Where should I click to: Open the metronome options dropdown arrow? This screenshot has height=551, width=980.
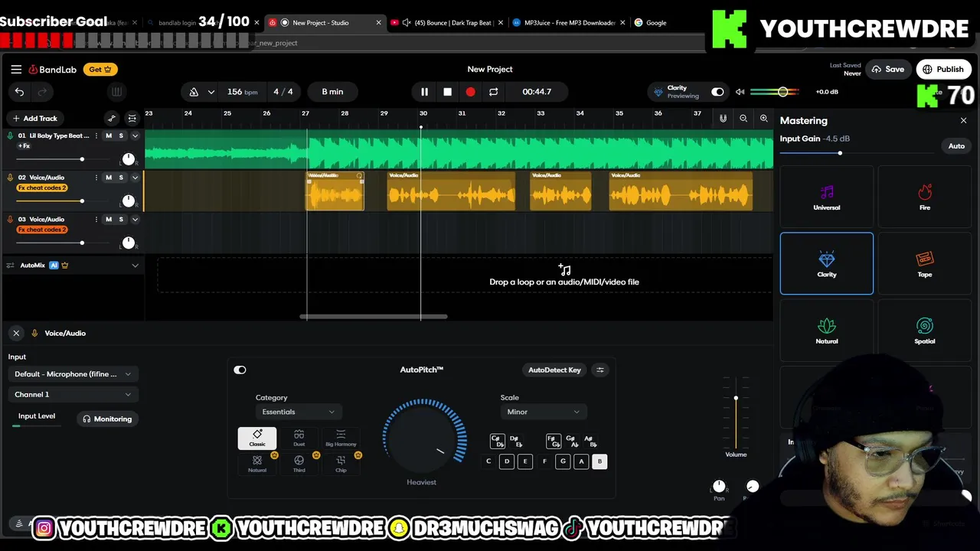click(x=211, y=92)
